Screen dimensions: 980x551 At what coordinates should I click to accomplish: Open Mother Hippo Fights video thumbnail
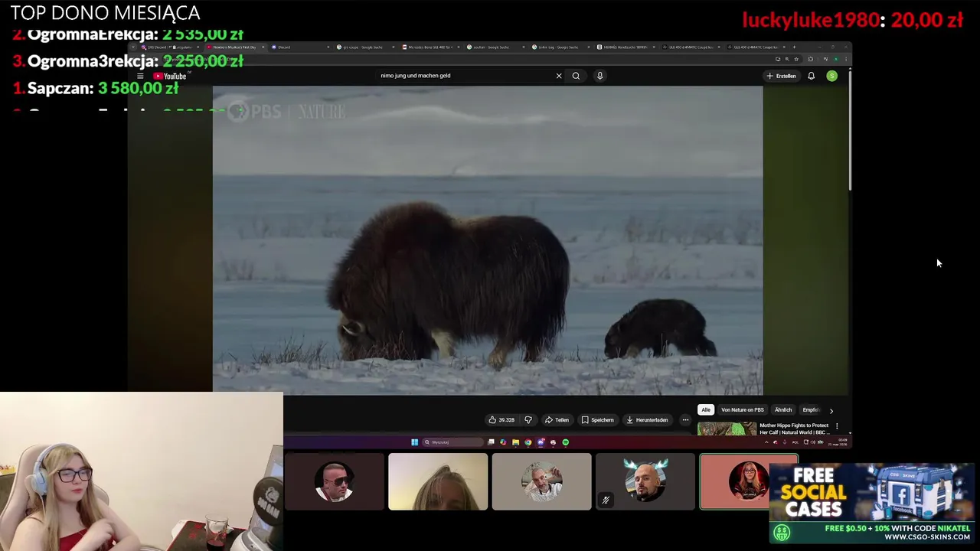(x=727, y=429)
